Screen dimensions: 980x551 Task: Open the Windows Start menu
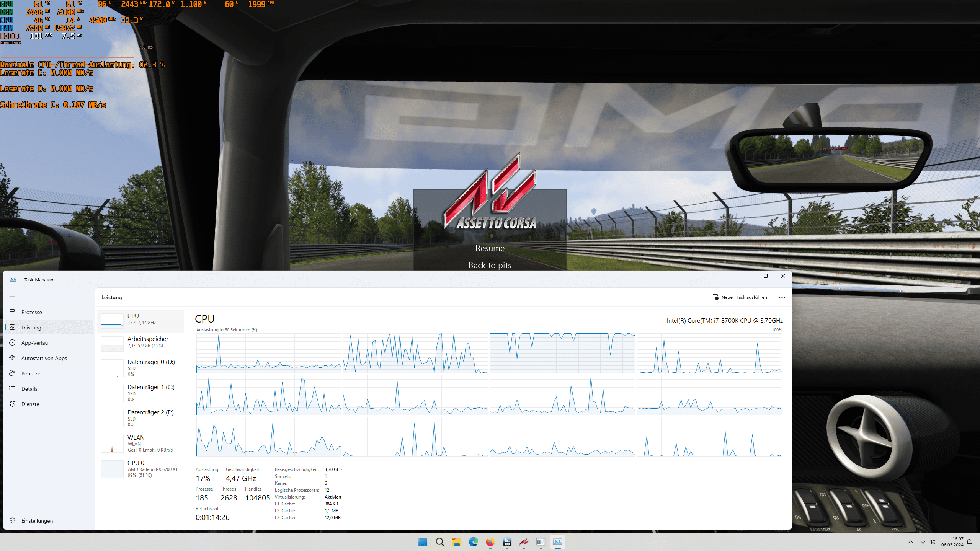tap(423, 542)
